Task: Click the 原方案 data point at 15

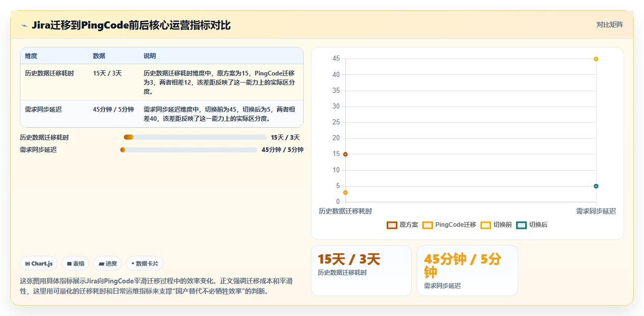Action: (345, 154)
